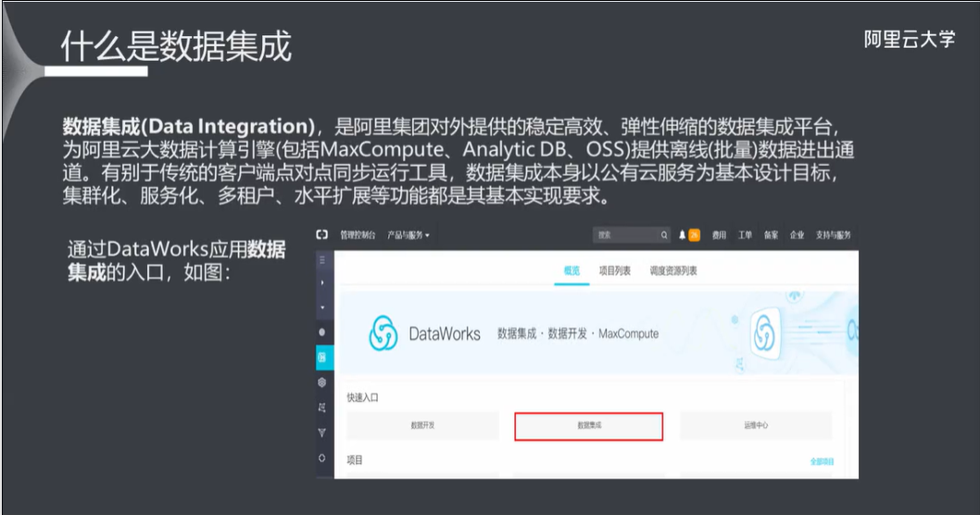The width and height of the screenshot is (980, 515).
Task: Open the 工单 menu
Action: (745, 235)
